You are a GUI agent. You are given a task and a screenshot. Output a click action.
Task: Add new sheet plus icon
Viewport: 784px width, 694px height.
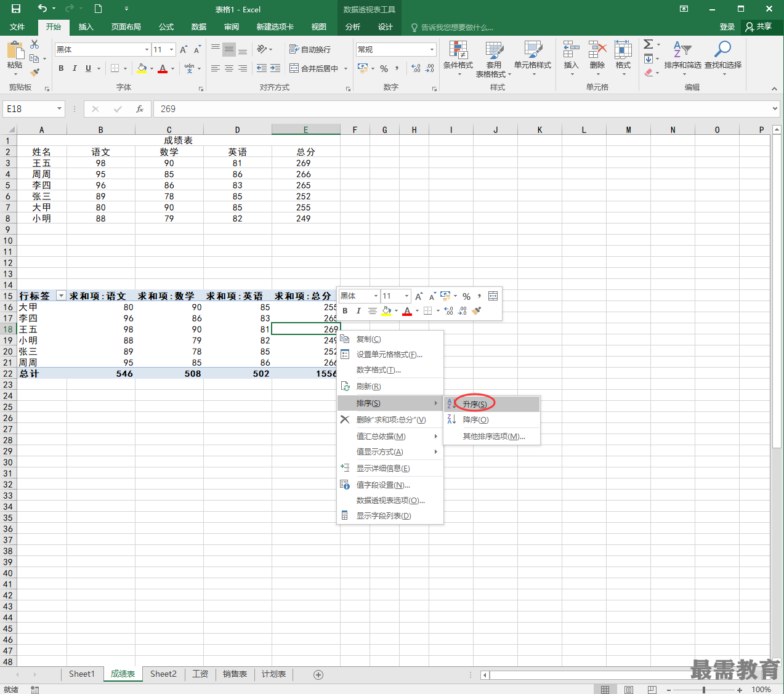(x=318, y=675)
